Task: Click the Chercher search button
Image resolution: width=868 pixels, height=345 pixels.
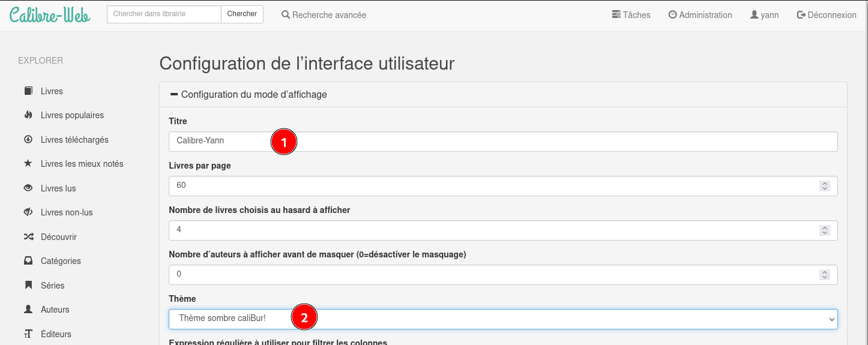Action: pos(242,14)
